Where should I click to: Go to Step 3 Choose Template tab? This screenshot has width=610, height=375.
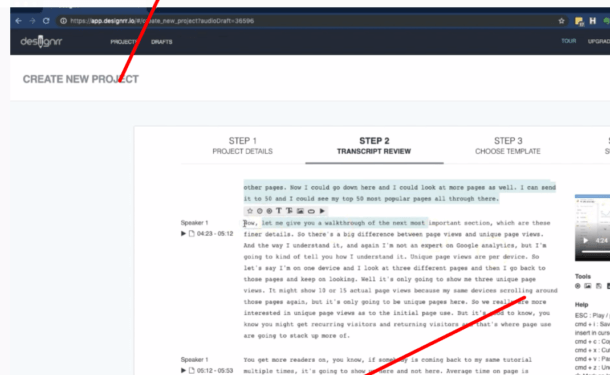(508, 146)
